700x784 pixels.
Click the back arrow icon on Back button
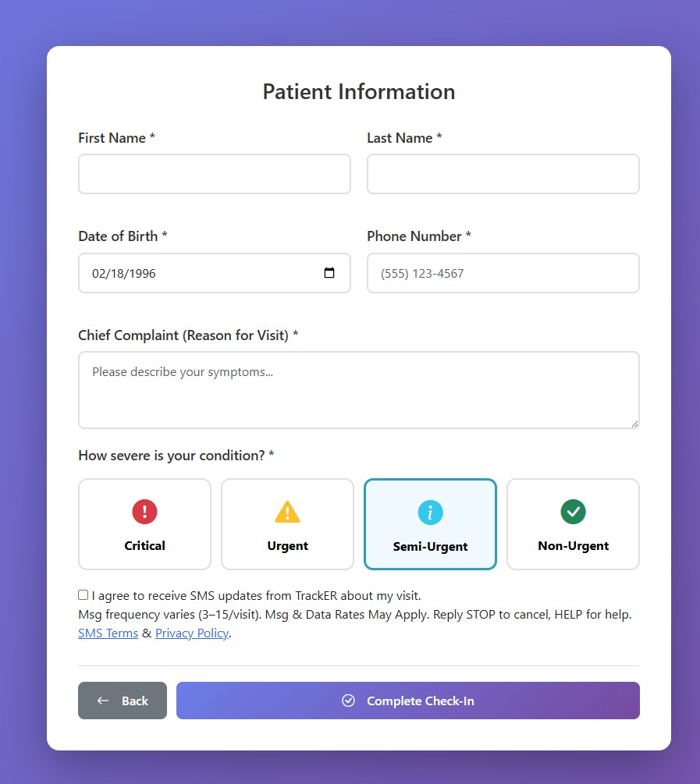(x=105, y=701)
